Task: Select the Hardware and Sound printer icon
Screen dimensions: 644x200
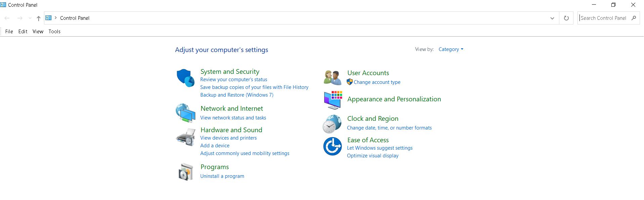Action: click(x=185, y=137)
